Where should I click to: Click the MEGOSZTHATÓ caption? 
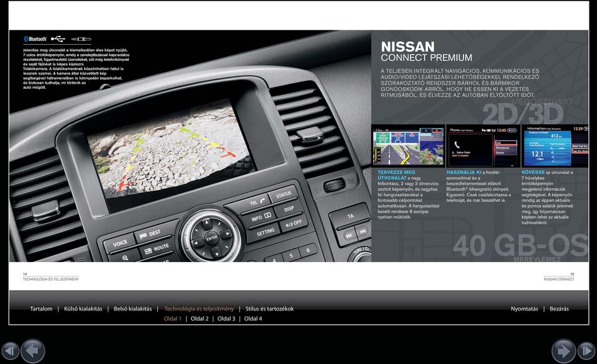point(542,101)
